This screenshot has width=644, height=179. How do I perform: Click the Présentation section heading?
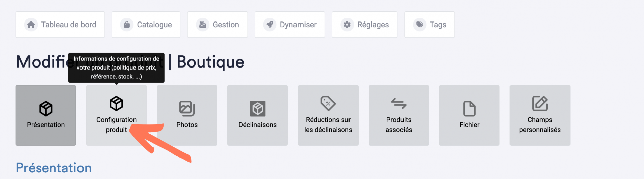pos(54,168)
